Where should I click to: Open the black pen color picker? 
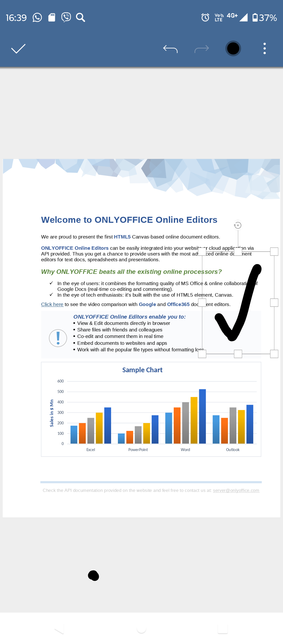coord(233,49)
